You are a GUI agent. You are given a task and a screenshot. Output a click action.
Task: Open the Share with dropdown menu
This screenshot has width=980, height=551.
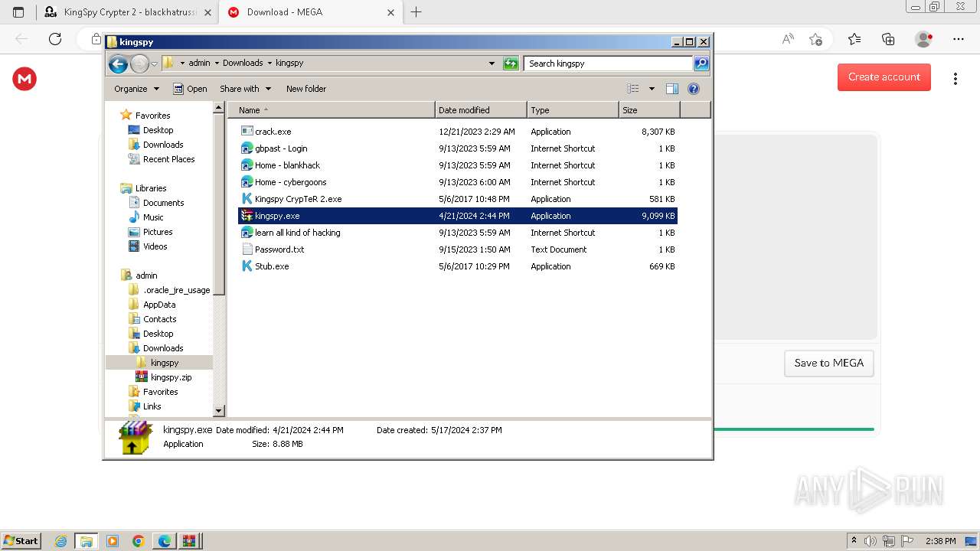click(245, 89)
